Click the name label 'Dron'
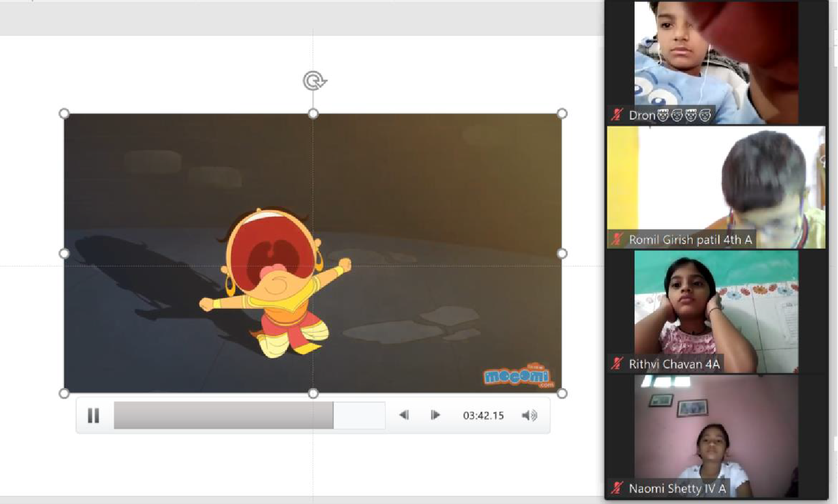Image resolution: width=838 pixels, height=504 pixels. click(x=670, y=115)
